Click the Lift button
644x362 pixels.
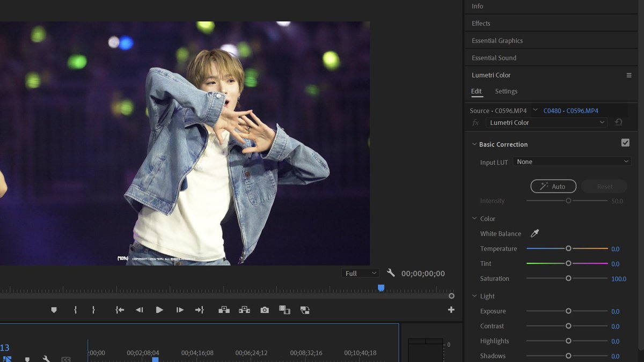pyautogui.click(x=224, y=310)
